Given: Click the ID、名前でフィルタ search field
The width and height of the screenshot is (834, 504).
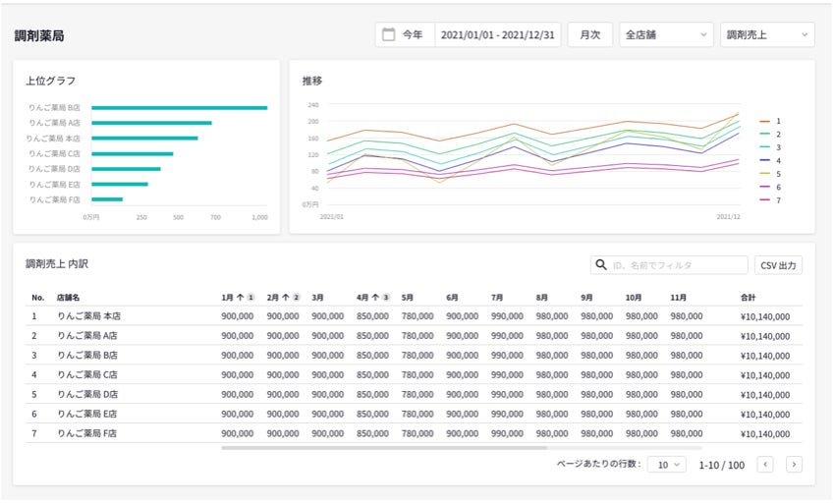Looking at the screenshot, I should [678, 265].
